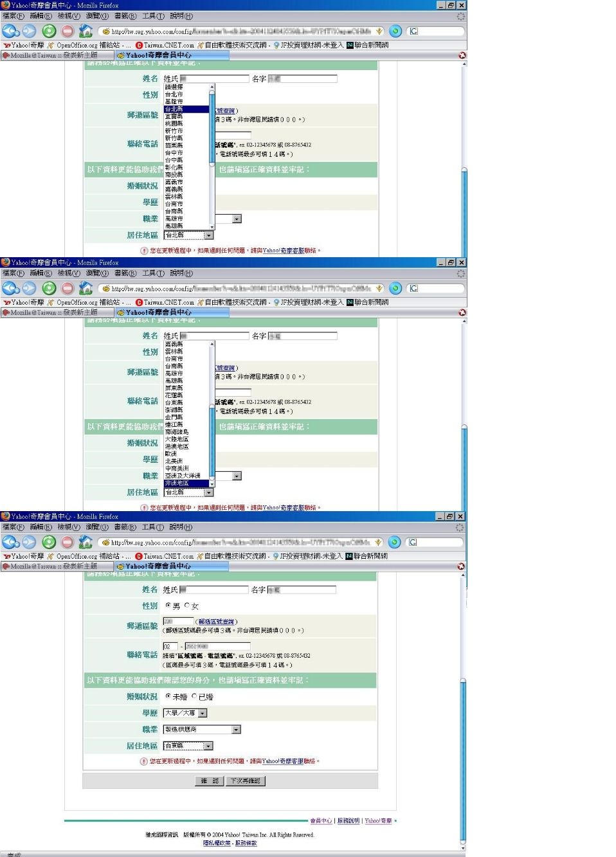Click the 下次再確認 button
The width and height of the screenshot is (616, 857).
(246, 781)
